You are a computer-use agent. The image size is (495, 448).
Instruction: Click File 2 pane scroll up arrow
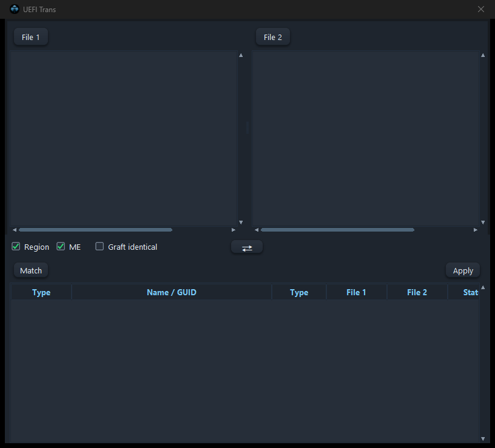(483, 55)
